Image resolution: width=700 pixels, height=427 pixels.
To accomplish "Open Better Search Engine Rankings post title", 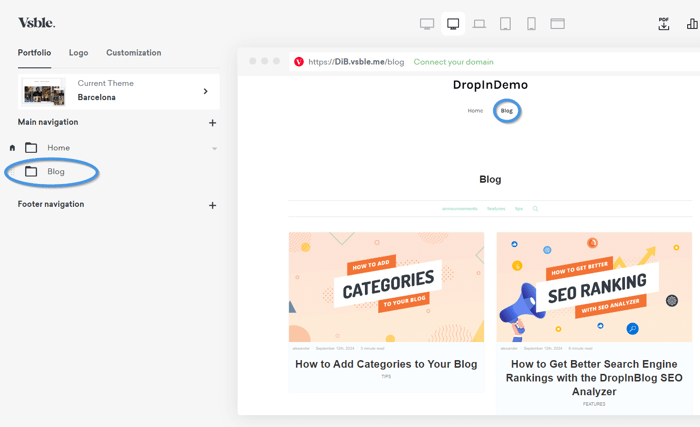I will (x=594, y=378).
